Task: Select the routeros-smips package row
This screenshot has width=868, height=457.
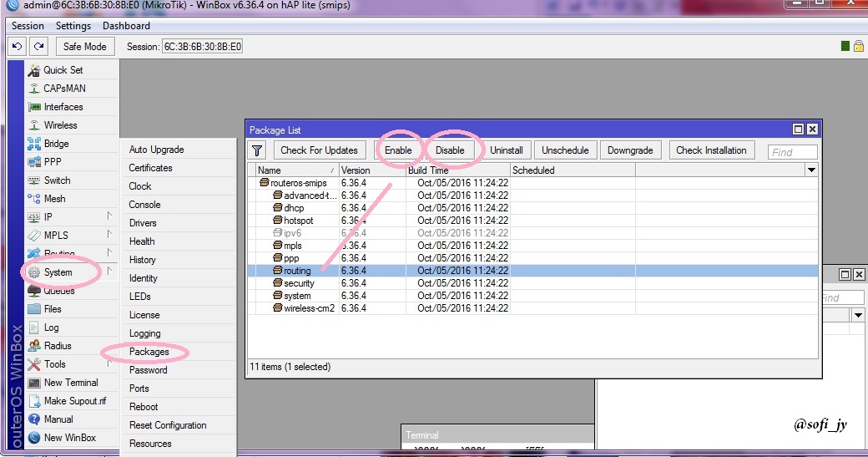Action: tap(532, 183)
